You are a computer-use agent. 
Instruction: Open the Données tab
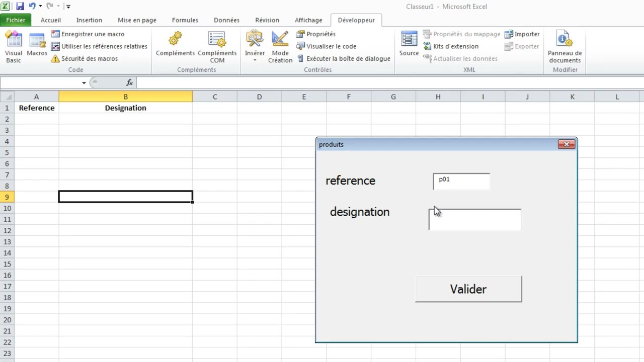point(226,20)
